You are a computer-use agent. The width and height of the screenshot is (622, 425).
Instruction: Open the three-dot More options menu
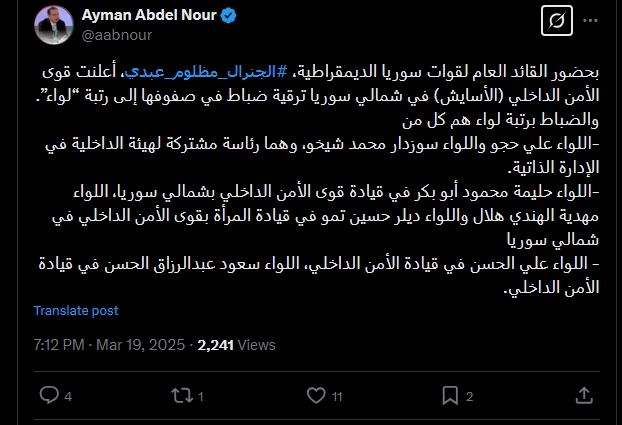pyautogui.click(x=590, y=22)
